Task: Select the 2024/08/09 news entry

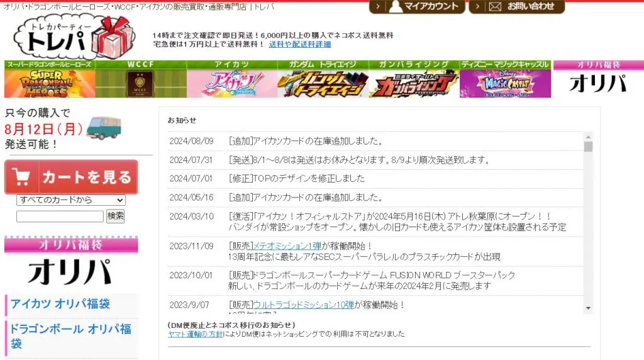Action: pyautogui.click(x=375, y=141)
